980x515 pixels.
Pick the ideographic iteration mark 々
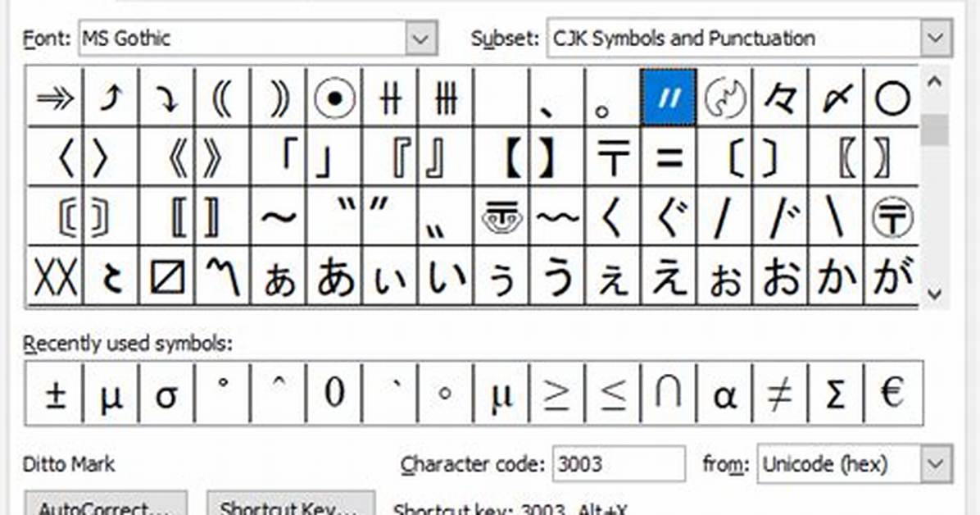coord(780,98)
